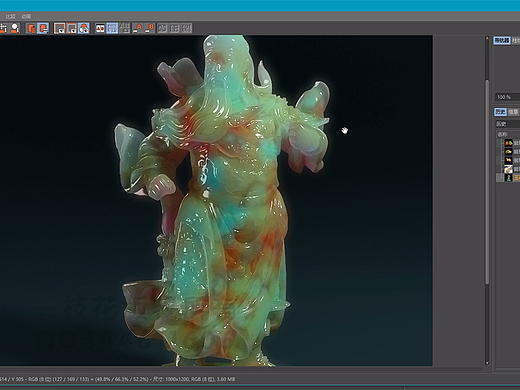Select the jade statue history entry
Image resolution: width=520 pixels, height=390 pixels.
(x=508, y=178)
